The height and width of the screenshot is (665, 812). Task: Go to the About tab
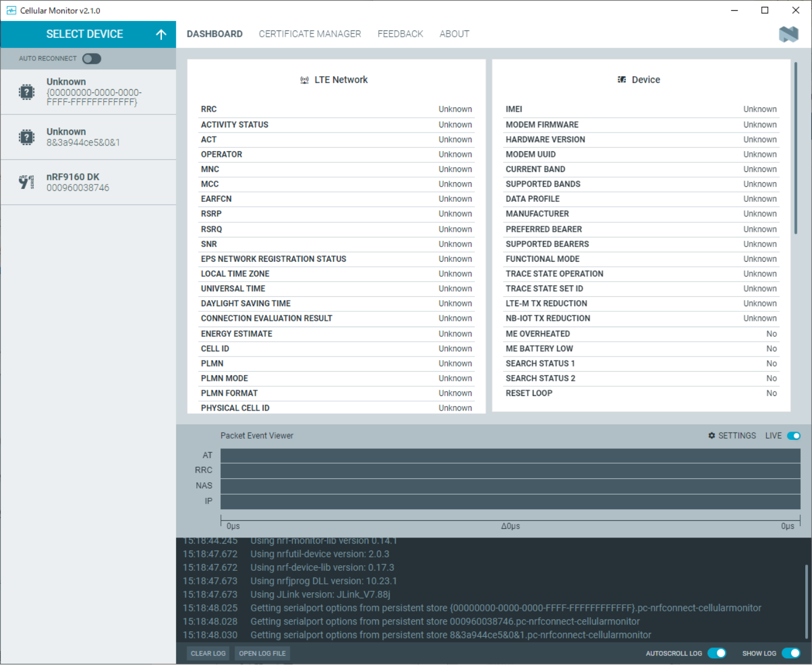point(454,34)
